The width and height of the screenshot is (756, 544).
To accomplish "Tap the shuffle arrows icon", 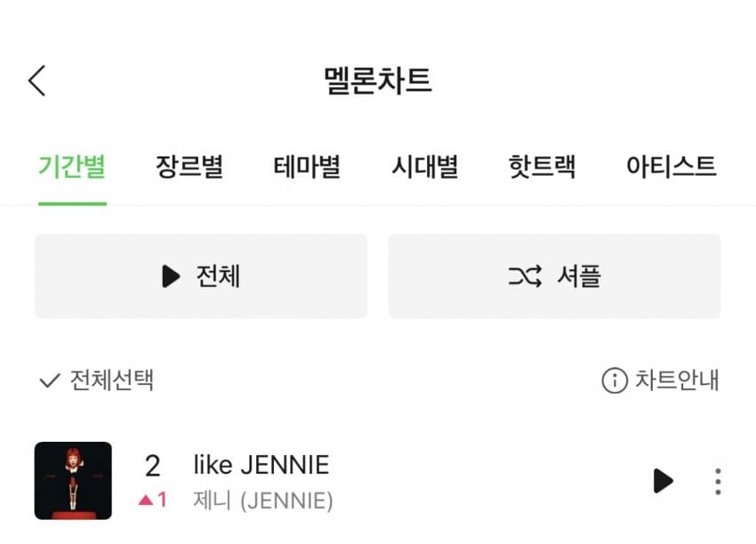I will [x=525, y=276].
